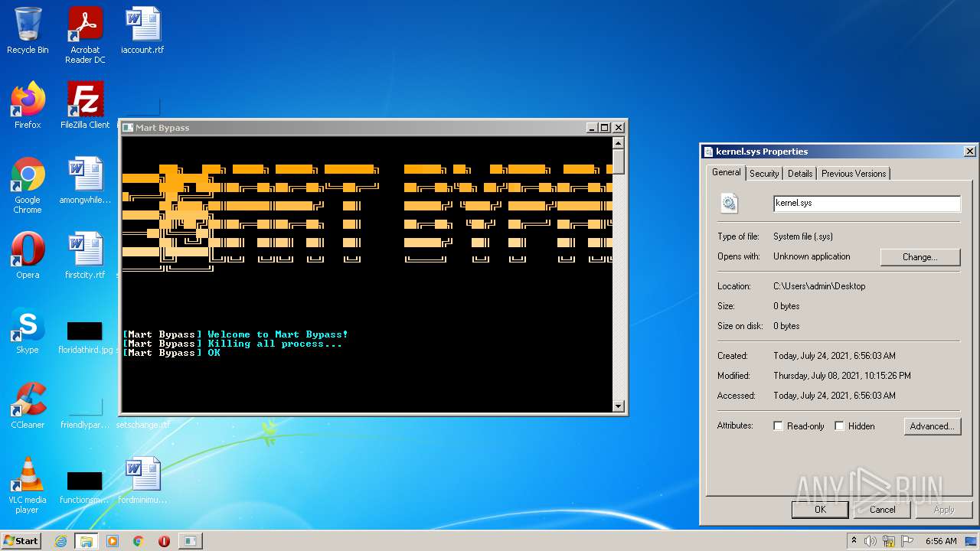
Task: Click console scrollbar up arrow
Action: coord(619,142)
